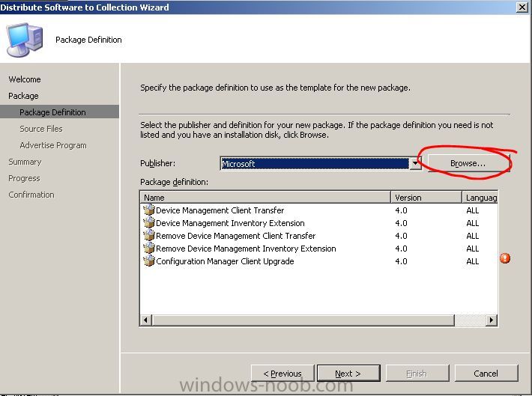Click the horizontal scrollbar thumb in the list
532x396 pixels.
pos(303,320)
